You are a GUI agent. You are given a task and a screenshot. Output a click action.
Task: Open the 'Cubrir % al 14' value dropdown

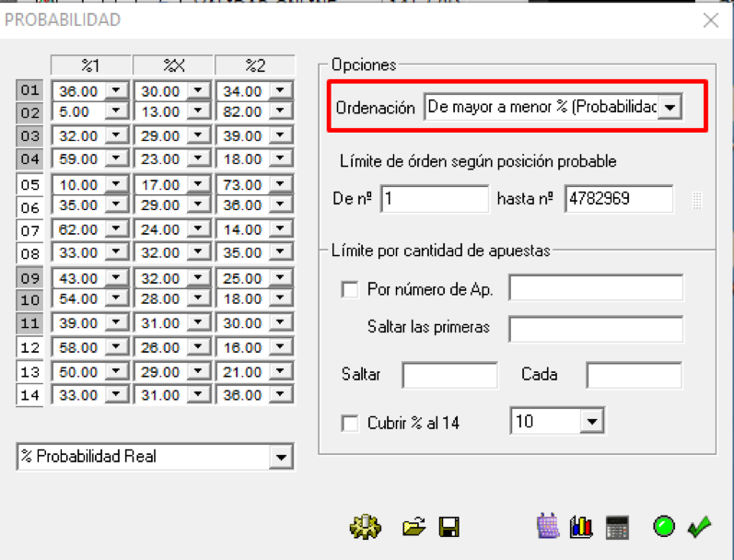pos(591,422)
